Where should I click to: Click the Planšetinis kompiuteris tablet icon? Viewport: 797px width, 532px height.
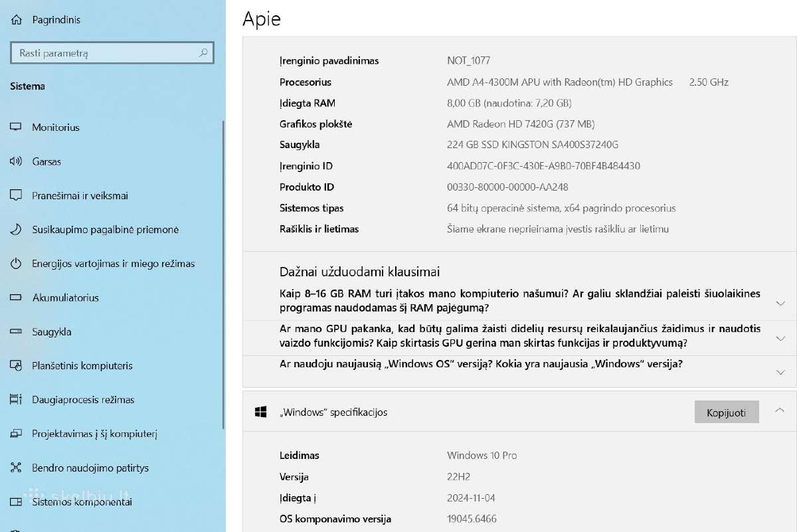coord(16,366)
